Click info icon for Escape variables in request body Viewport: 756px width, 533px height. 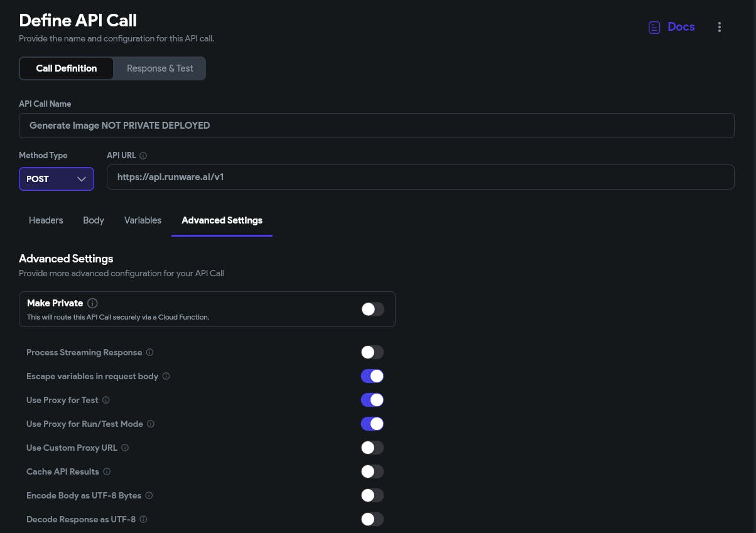click(x=166, y=377)
